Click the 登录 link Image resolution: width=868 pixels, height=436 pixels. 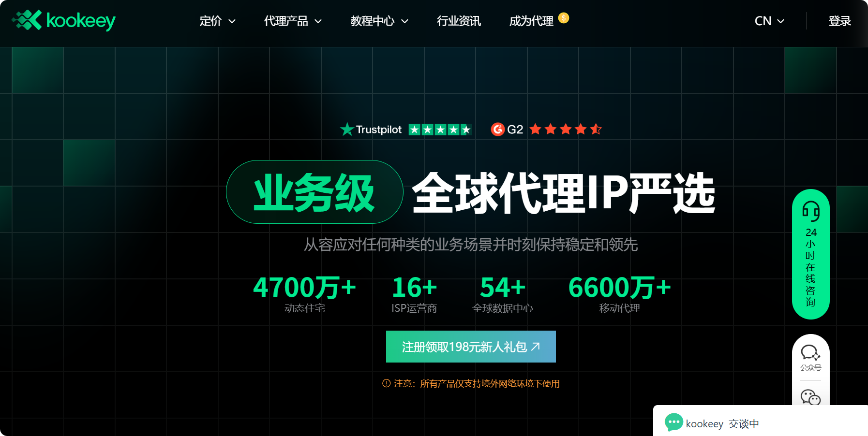pos(839,21)
